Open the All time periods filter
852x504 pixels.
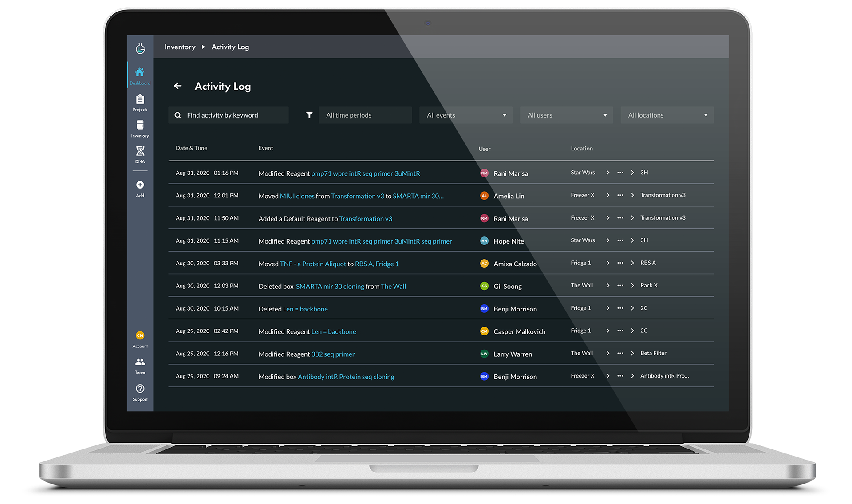[365, 115]
